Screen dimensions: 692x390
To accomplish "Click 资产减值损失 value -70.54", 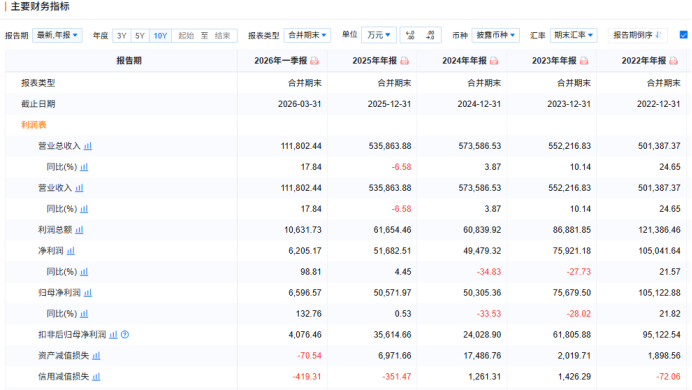I will click(309, 356).
